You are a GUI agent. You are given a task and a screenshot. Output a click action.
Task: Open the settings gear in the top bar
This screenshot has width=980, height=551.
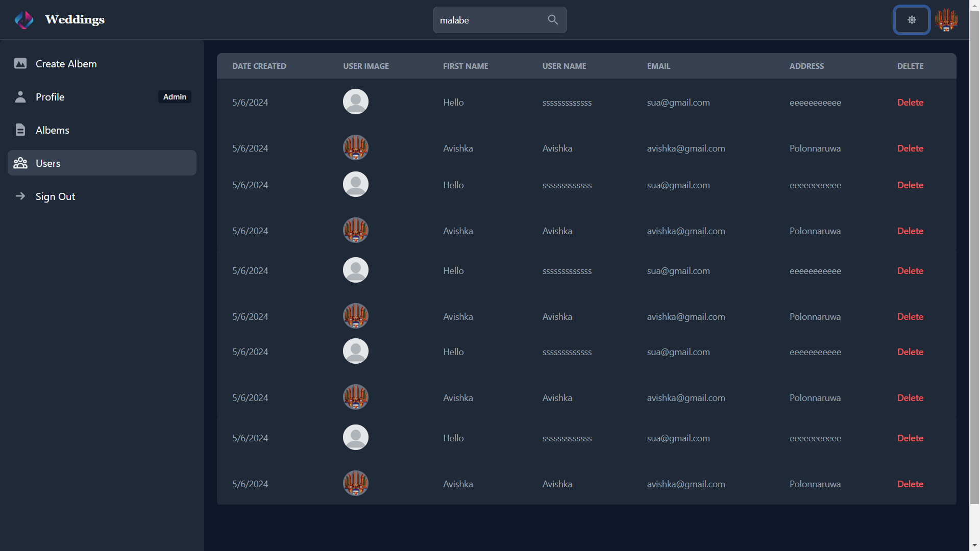pyautogui.click(x=912, y=19)
